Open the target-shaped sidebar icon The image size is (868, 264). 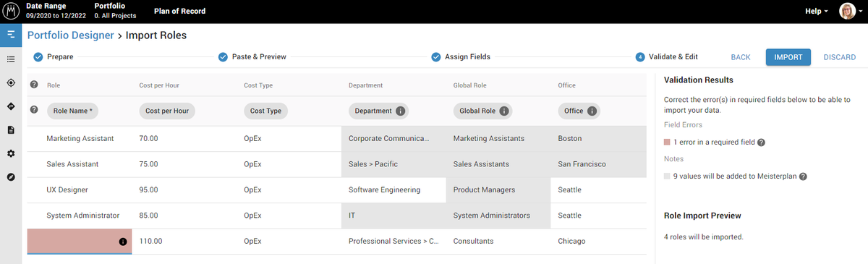pyautogui.click(x=11, y=83)
